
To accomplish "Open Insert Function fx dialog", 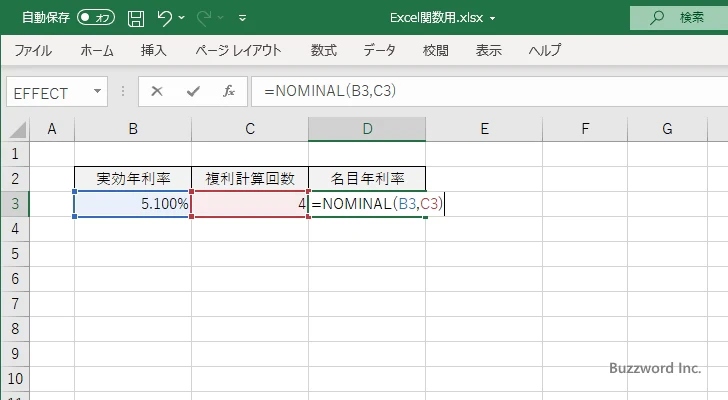I will [x=229, y=91].
